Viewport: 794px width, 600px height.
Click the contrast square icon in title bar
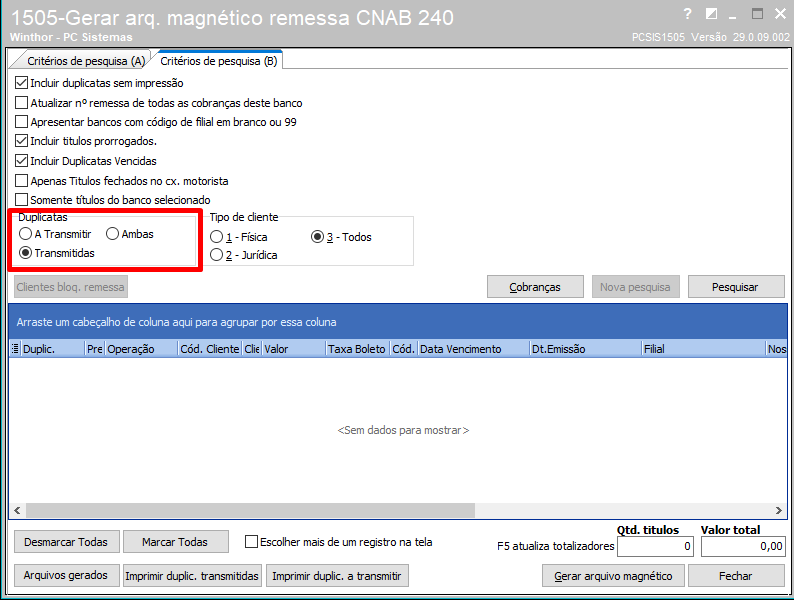click(x=711, y=14)
